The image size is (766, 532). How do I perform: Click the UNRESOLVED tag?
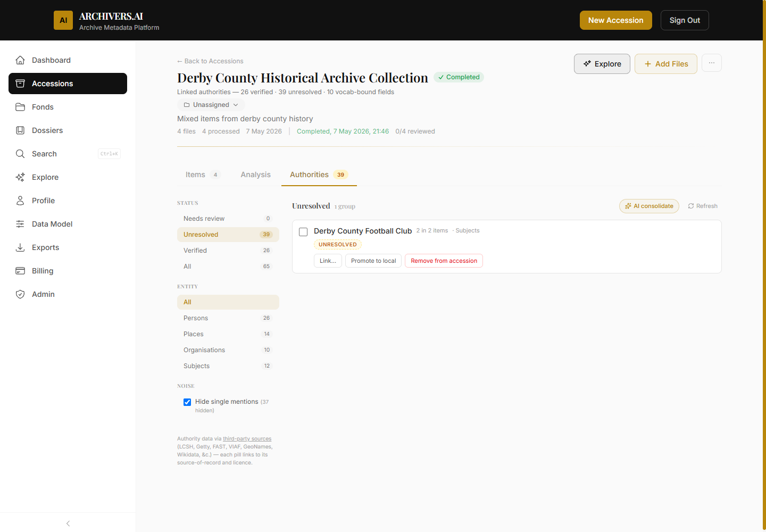338,245
